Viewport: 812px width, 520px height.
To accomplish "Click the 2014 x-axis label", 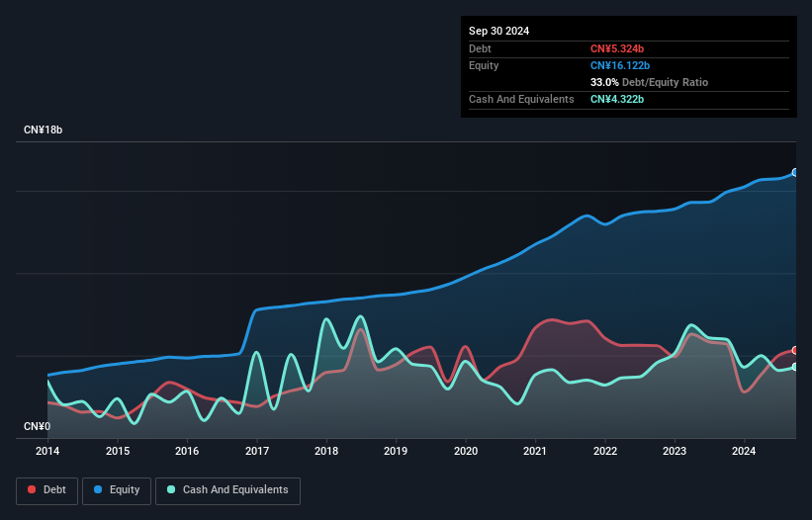I will [47, 451].
